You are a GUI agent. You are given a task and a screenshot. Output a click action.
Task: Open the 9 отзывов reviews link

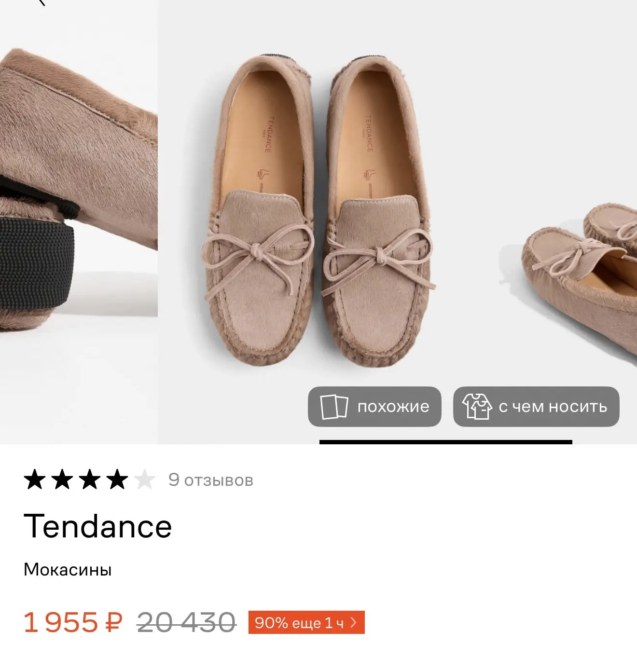click(211, 480)
